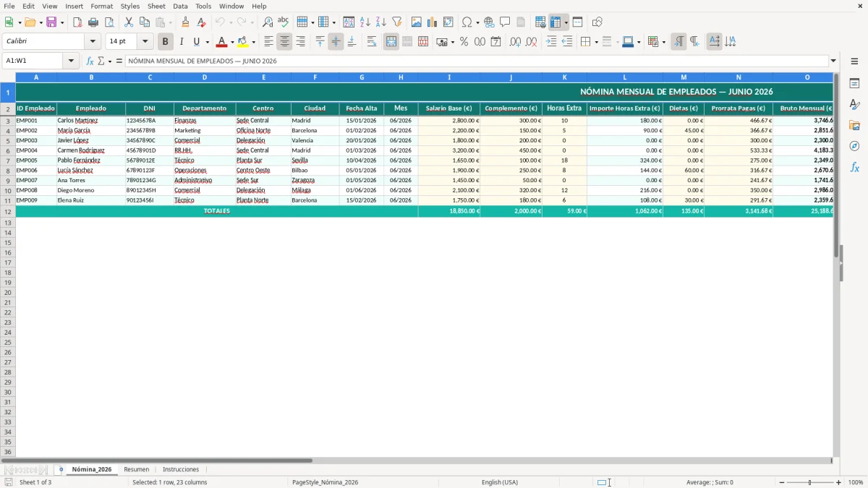Expand the background color dropdown arrow
Screen dimensions: 868x488
tap(254, 42)
